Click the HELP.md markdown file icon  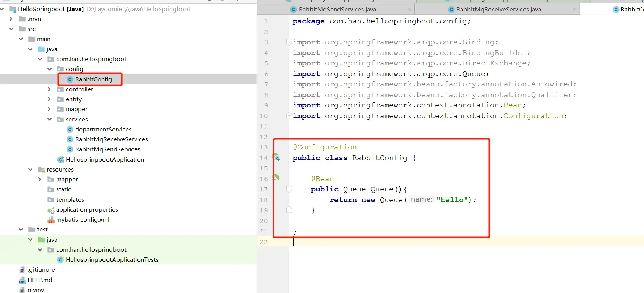coord(22,280)
